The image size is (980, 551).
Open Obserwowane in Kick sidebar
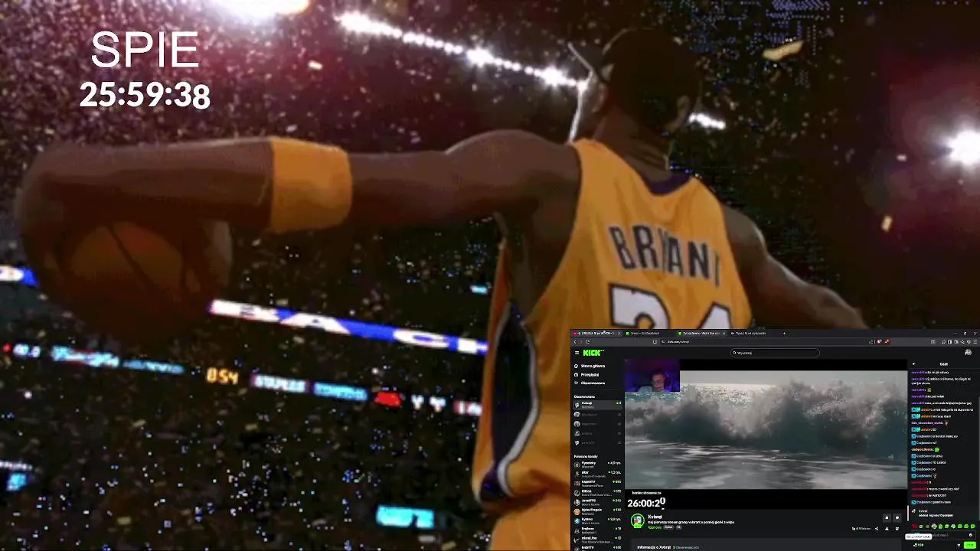590,383
